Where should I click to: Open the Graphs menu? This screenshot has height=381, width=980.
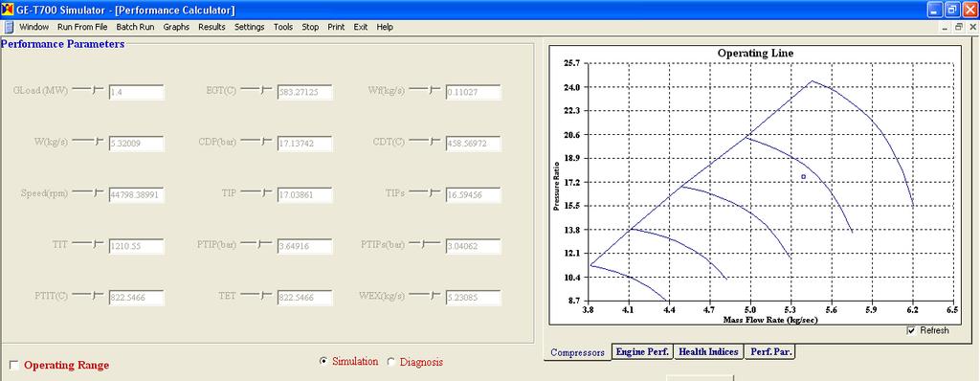[x=176, y=27]
